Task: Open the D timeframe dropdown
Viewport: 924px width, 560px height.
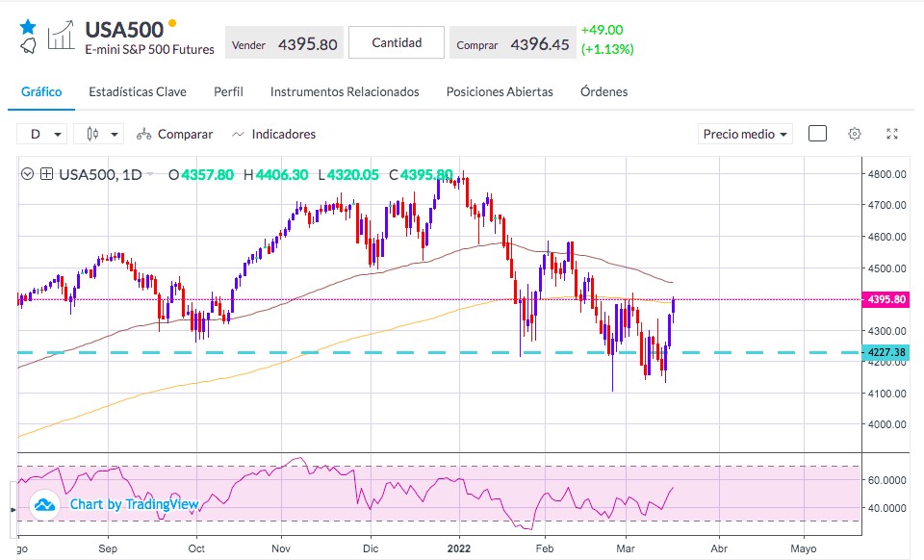Action: coord(41,135)
